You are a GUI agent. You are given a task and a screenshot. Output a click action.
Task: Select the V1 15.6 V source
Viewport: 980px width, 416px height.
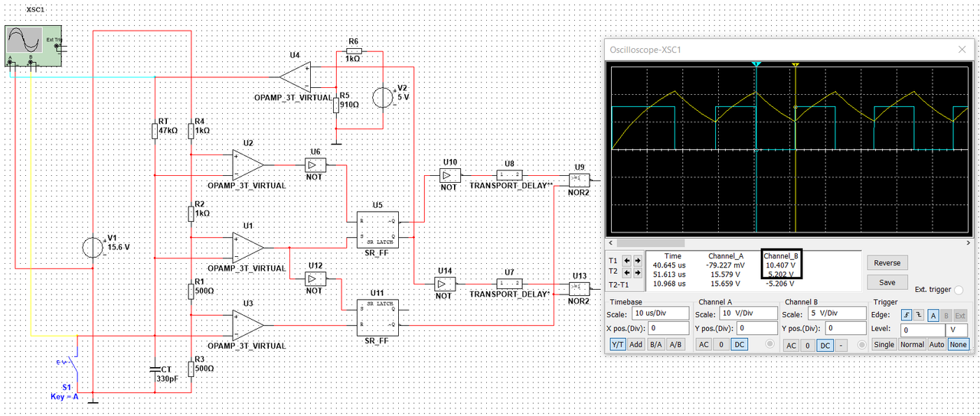point(93,248)
